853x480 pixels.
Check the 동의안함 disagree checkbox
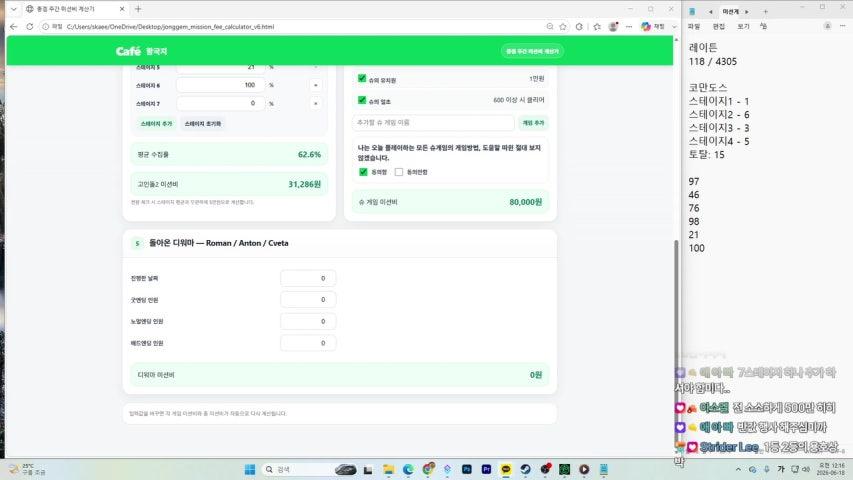point(399,172)
